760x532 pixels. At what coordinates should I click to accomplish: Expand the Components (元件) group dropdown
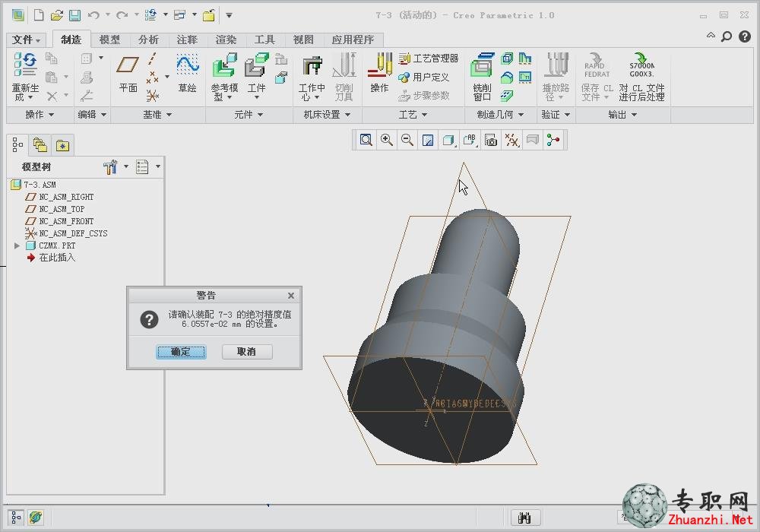[x=249, y=115]
